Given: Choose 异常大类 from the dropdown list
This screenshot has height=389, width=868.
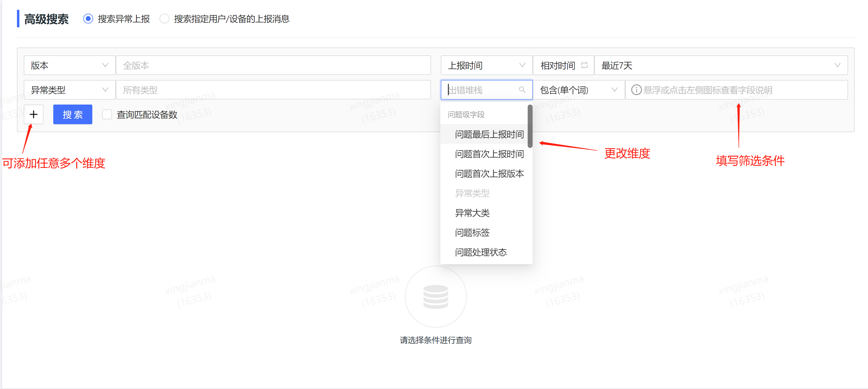Looking at the screenshot, I should point(484,213).
